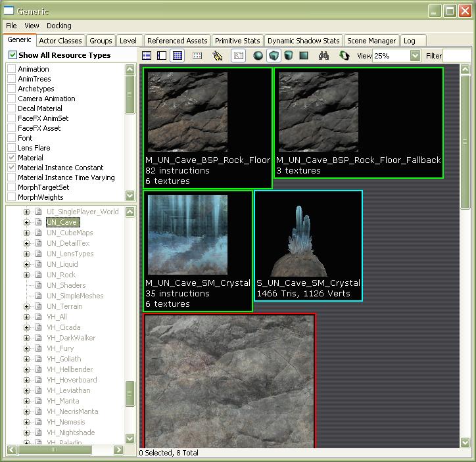Switch to list view mode icon
The height and width of the screenshot is (462, 476).
click(x=147, y=56)
